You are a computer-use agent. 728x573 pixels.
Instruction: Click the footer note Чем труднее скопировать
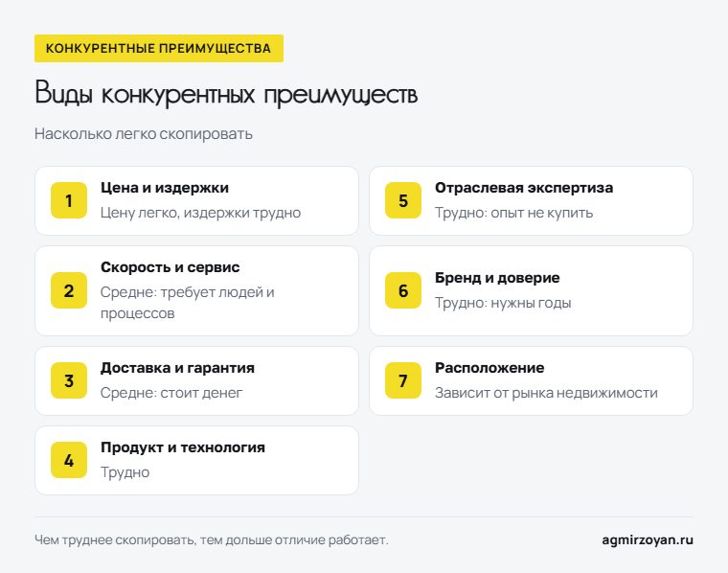212,540
